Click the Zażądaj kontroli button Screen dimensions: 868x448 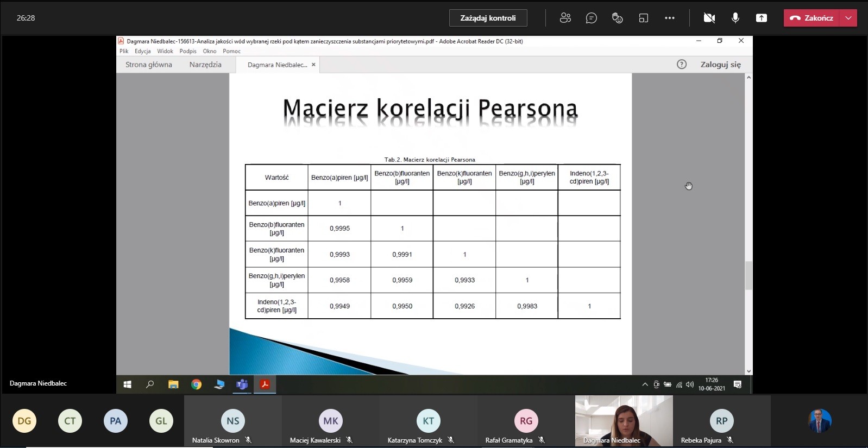pos(488,18)
